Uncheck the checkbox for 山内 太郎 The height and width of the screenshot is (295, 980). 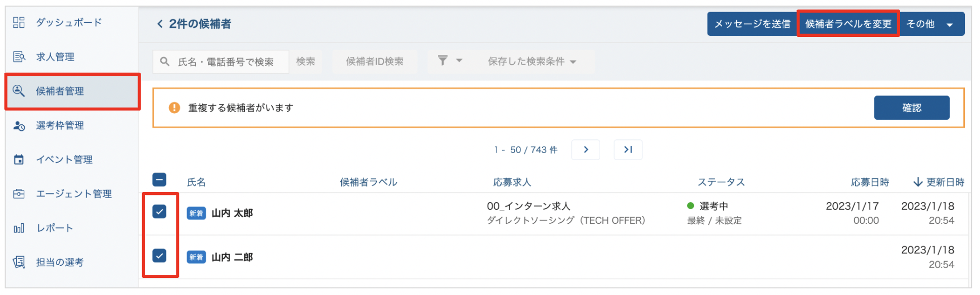[x=159, y=212]
